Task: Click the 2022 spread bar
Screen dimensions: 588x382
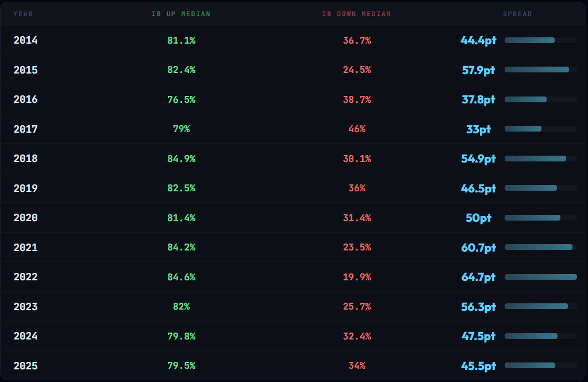Action: [x=540, y=277]
